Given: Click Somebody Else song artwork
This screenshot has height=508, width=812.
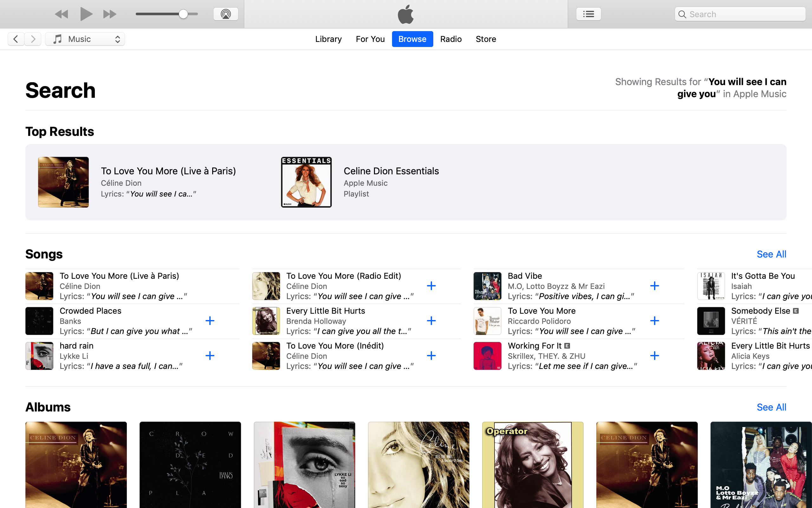Looking at the screenshot, I should click(711, 321).
